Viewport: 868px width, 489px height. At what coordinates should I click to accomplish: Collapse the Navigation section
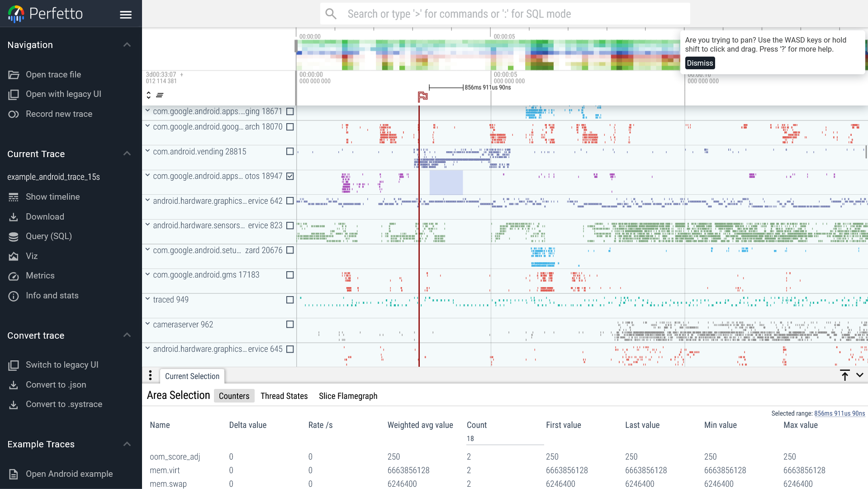[127, 45]
